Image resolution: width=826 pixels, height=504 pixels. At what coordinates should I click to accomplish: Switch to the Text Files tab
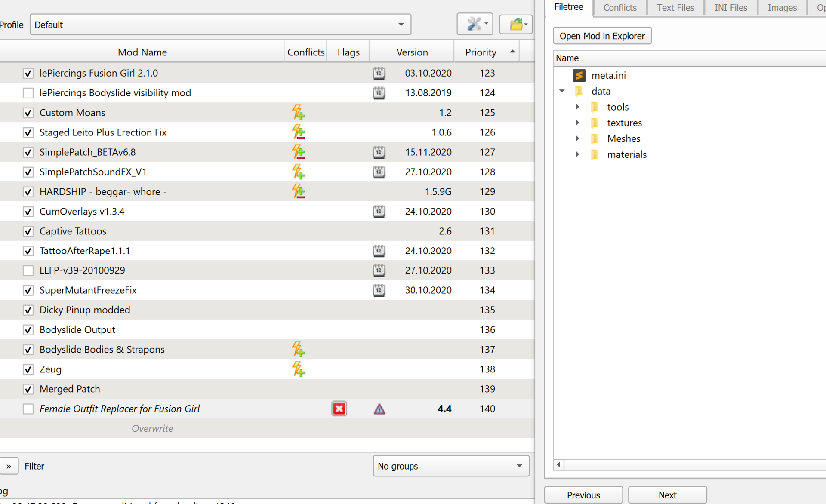click(x=675, y=8)
